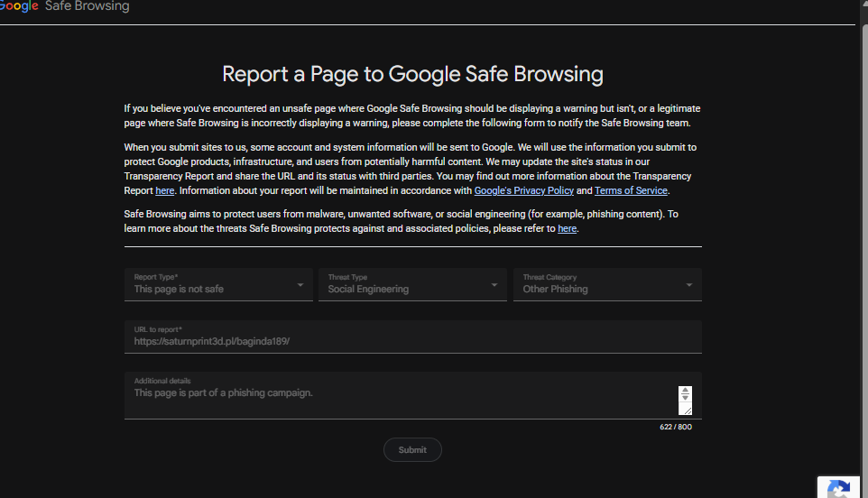This screenshot has height=498, width=868.
Task: Click the Submit button
Action: 412,450
